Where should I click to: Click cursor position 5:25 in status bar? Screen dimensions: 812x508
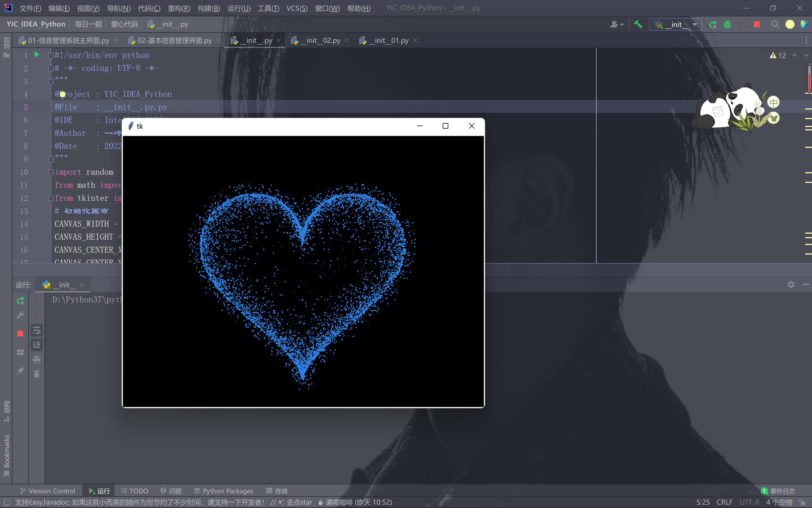pyautogui.click(x=703, y=502)
